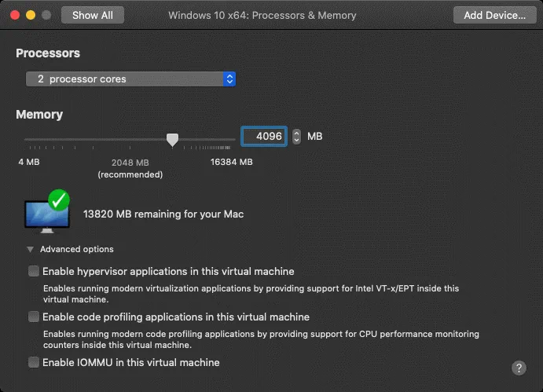Click the green checkmark badge
Image resolution: width=543 pixels, height=392 pixels.
click(x=59, y=200)
